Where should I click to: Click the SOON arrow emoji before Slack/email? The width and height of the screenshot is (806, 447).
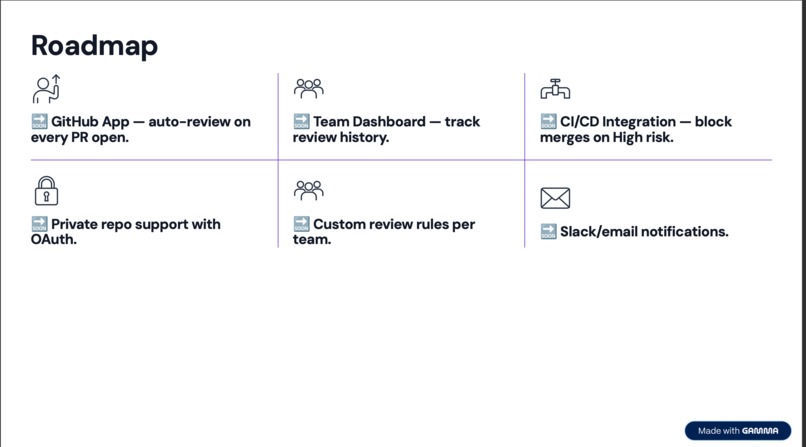[548, 232]
